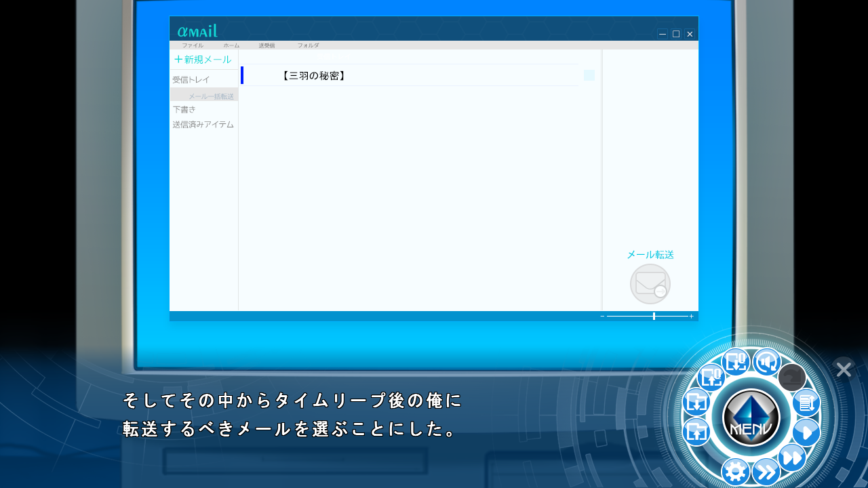Image resolution: width=868 pixels, height=488 pixels.
Task: Open the ファイル menu
Action: (193, 45)
